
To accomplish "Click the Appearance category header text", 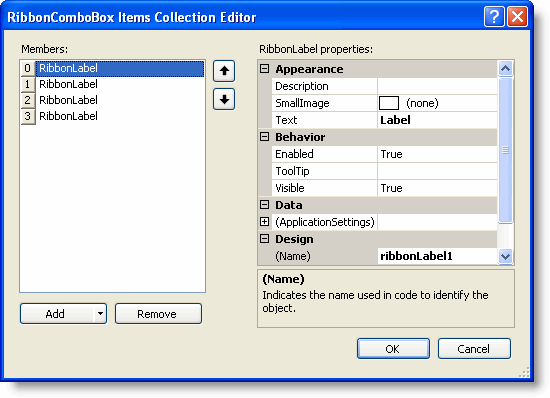I will pyautogui.click(x=309, y=69).
